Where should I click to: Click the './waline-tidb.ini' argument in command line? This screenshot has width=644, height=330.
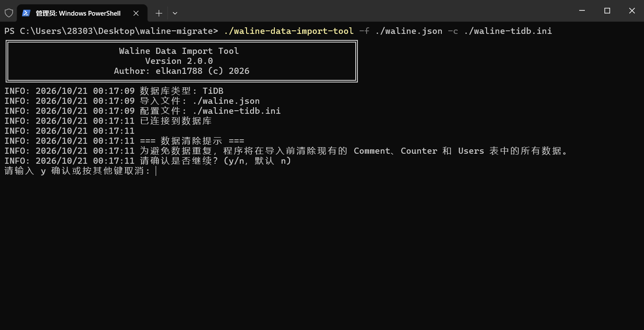pyautogui.click(x=508, y=31)
